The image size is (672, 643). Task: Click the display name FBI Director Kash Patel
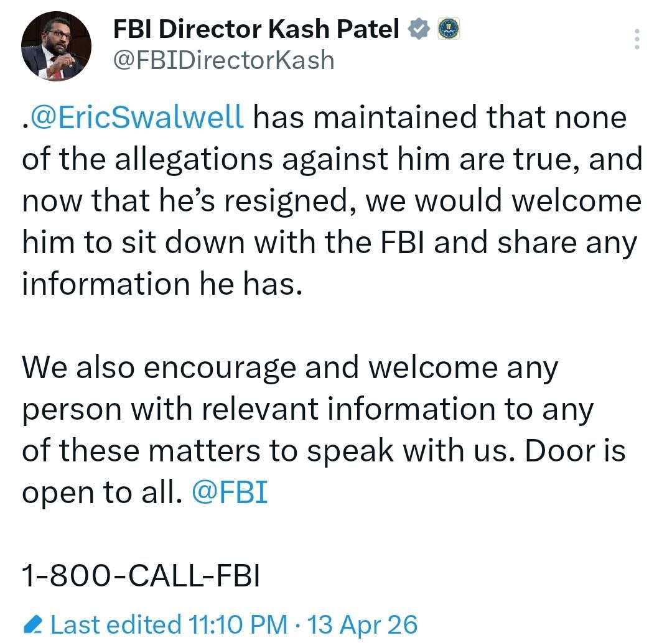point(256,29)
